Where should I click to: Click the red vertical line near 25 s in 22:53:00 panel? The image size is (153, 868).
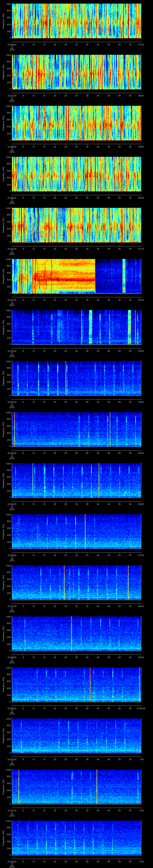[66, 378]
